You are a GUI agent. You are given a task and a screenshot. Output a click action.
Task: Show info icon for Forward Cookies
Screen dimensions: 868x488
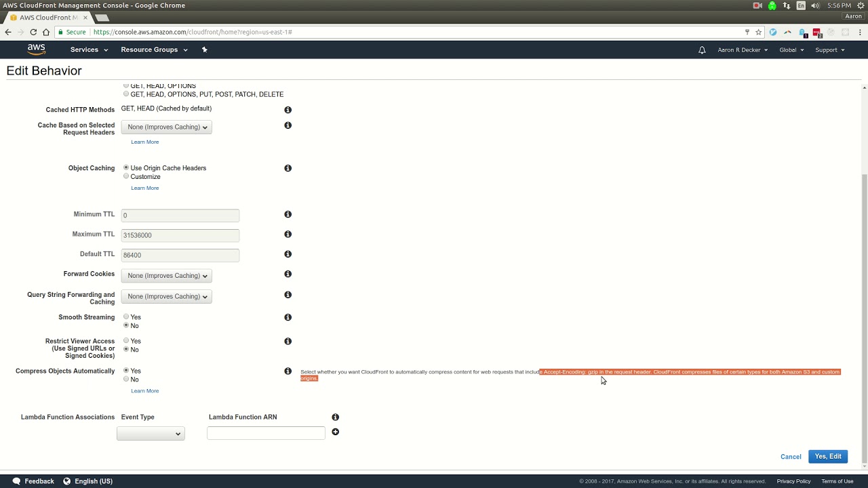click(x=288, y=274)
